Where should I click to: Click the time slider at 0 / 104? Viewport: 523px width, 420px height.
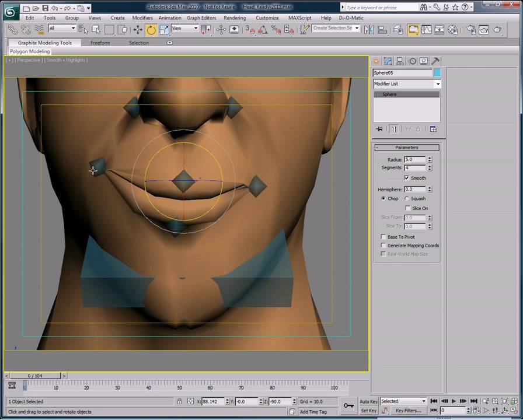coord(35,376)
